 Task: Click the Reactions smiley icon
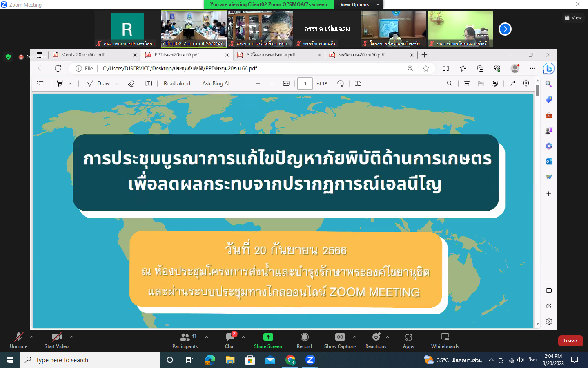click(x=376, y=337)
